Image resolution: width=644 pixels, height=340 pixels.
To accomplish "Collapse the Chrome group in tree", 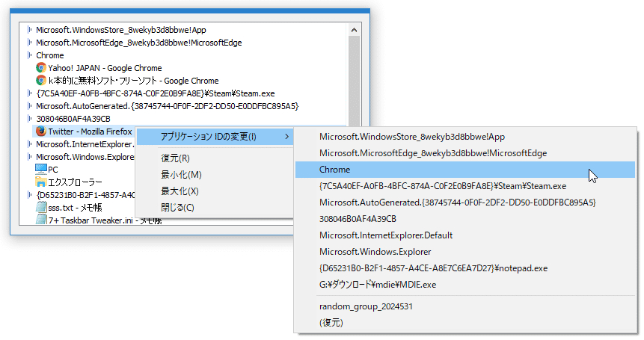I will (x=30, y=55).
